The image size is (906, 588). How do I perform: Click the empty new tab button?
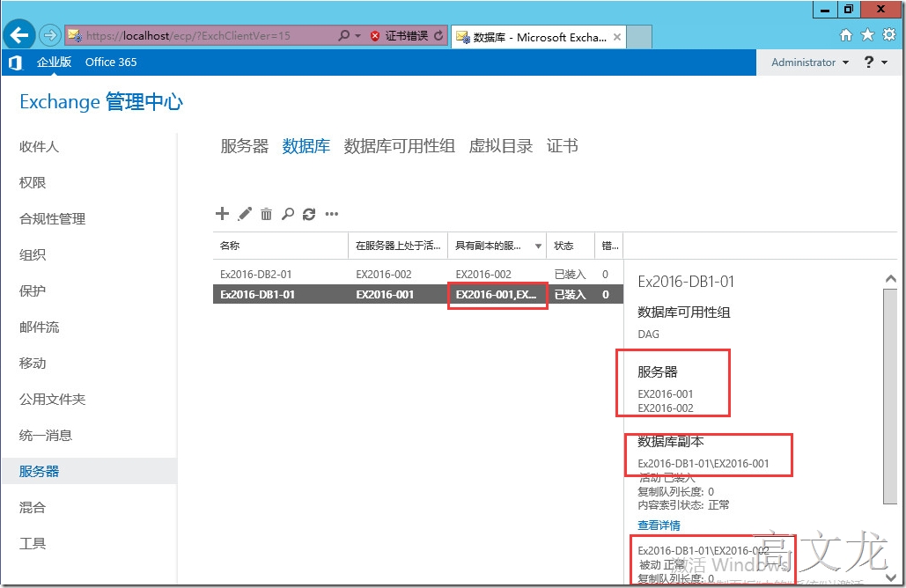tap(639, 37)
